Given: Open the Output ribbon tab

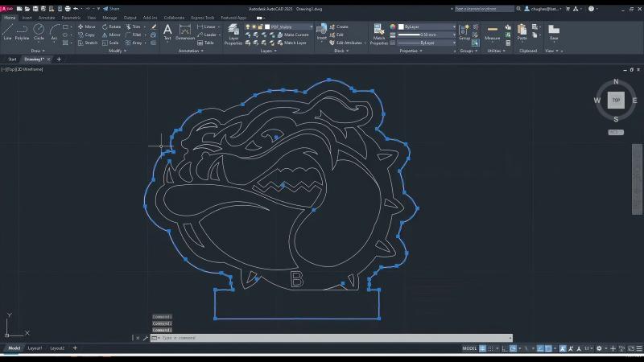Looking at the screenshot, I should point(130,18).
